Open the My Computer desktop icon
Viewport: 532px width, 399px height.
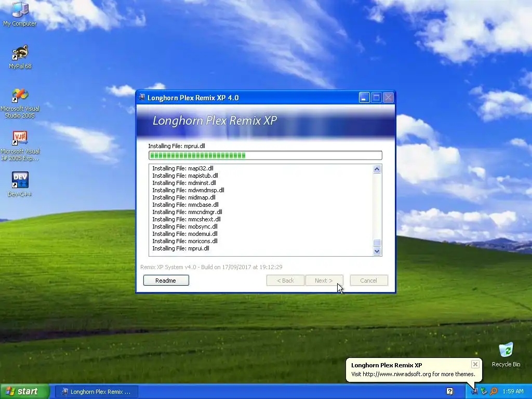[20, 14]
